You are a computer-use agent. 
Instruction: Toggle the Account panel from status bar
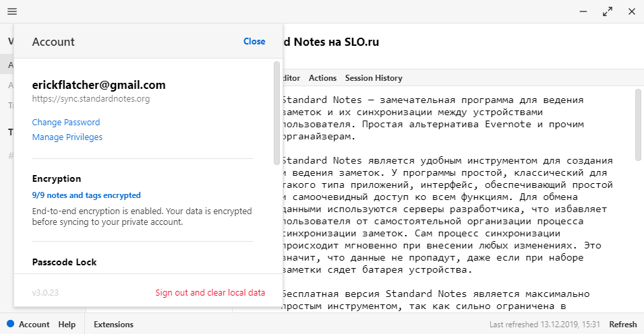tap(34, 324)
